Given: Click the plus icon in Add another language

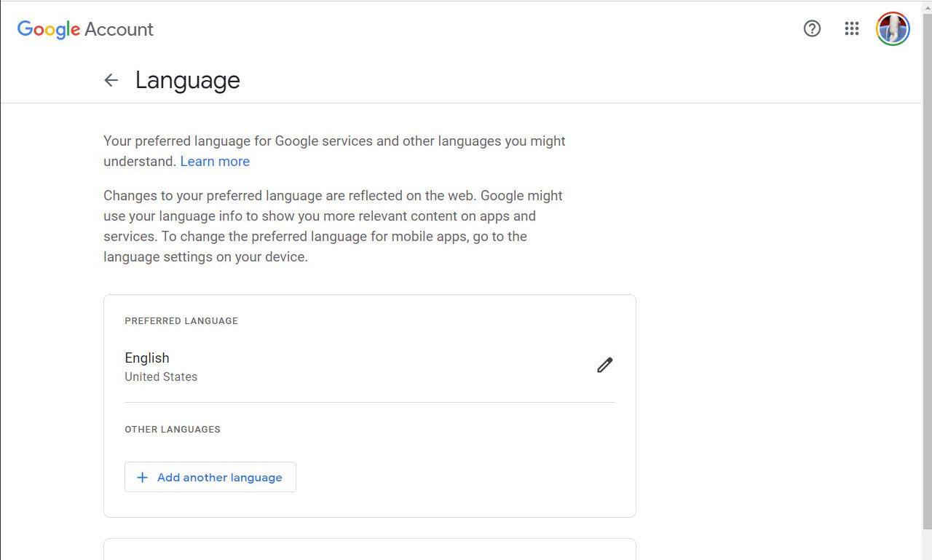Looking at the screenshot, I should coord(143,477).
